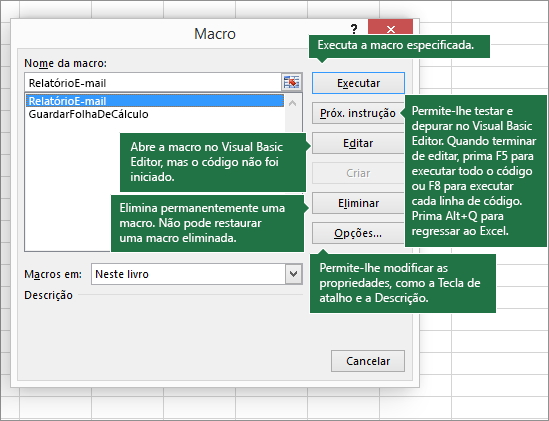Click the Nome da macro input field

click(153, 83)
